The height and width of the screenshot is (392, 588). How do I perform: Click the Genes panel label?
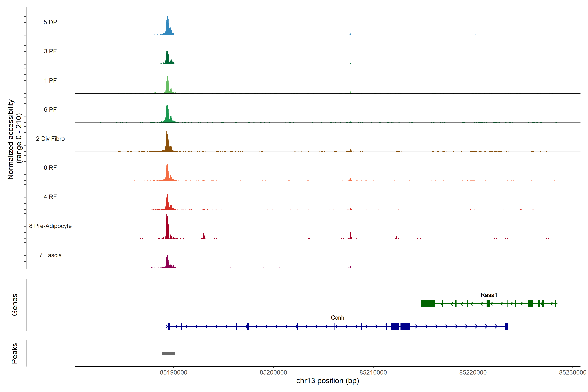[x=15, y=305]
